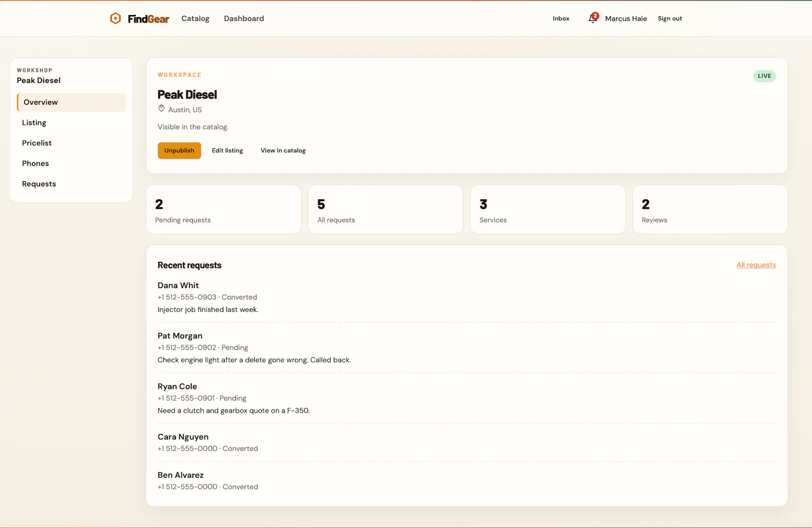Select the Dana Whit request name
812x528 pixels.
178,285
